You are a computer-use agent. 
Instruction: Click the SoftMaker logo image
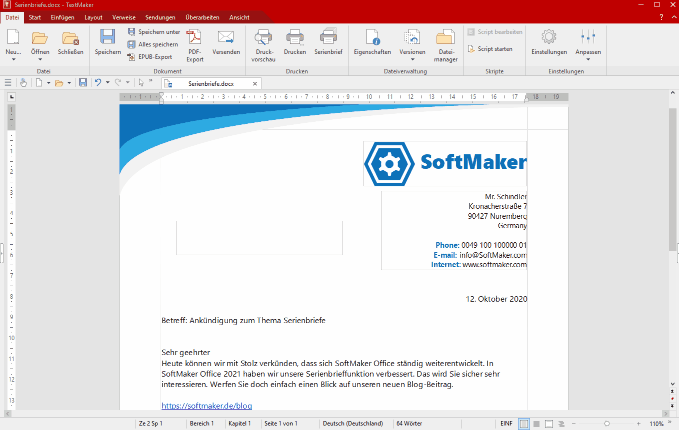pyautogui.click(x=445, y=164)
